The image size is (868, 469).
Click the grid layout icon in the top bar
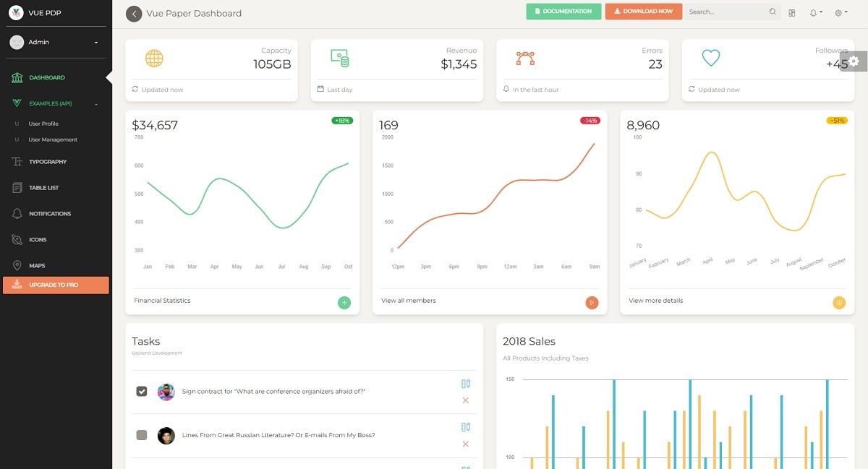[x=791, y=12]
